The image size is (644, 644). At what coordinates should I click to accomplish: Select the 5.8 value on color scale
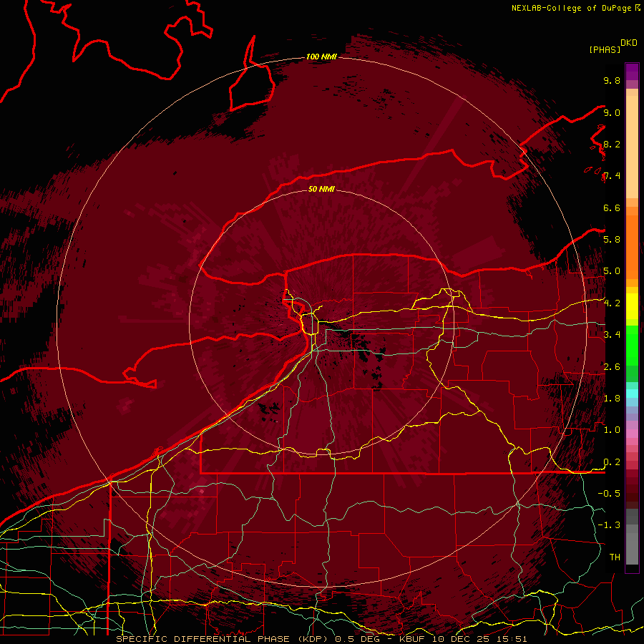612,239
